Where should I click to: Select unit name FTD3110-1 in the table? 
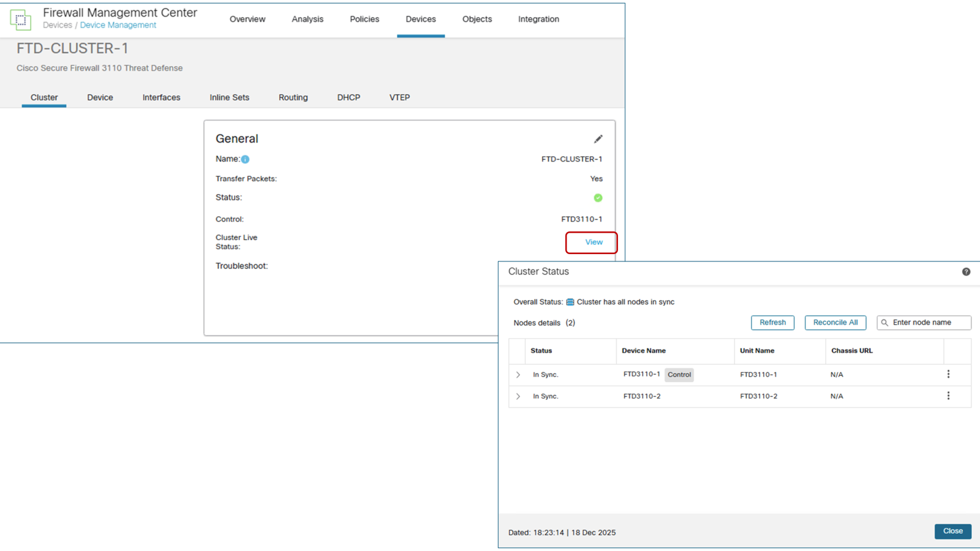[758, 375]
